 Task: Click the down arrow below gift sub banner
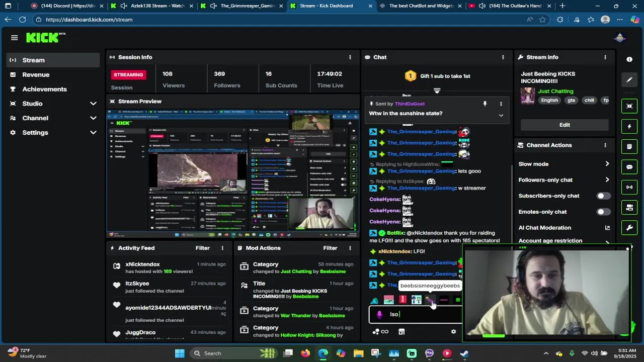437,91
